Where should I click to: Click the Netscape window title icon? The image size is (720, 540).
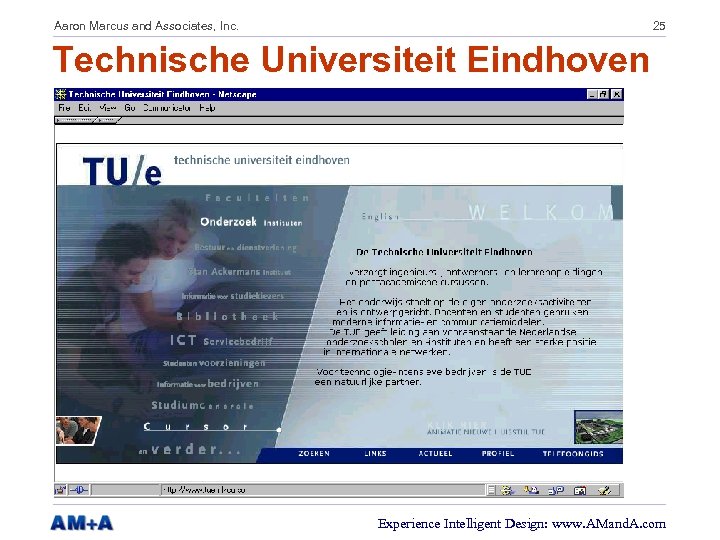point(60,94)
